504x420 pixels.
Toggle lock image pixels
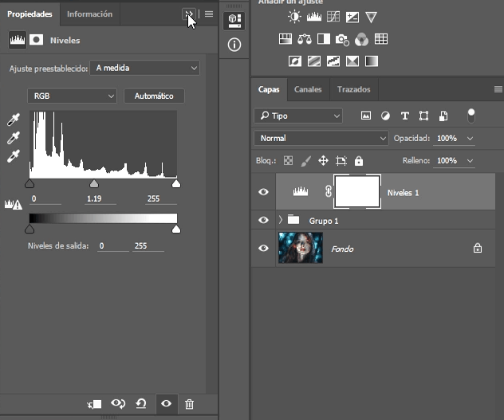pos(305,161)
